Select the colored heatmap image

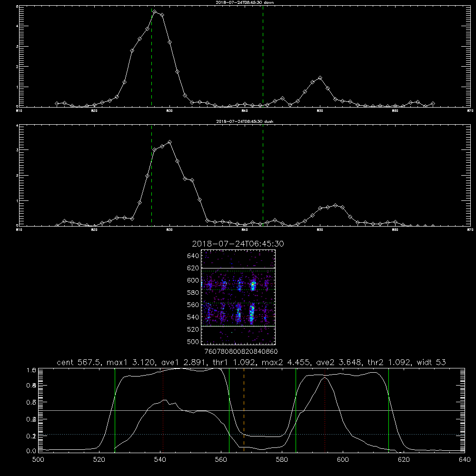pyautogui.click(x=238, y=297)
